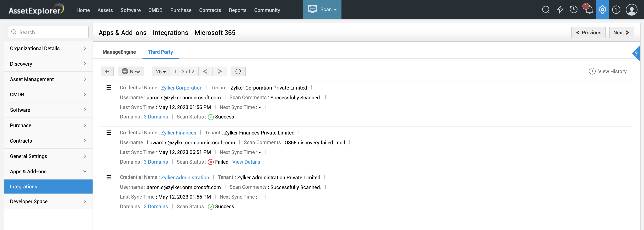Refresh the credentials list
The height and width of the screenshot is (230, 644).
(x=238, y=72)
